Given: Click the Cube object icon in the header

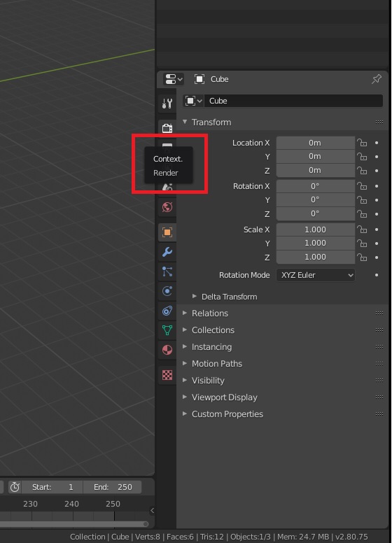Looking at the screenshot, I should (199, 79).
